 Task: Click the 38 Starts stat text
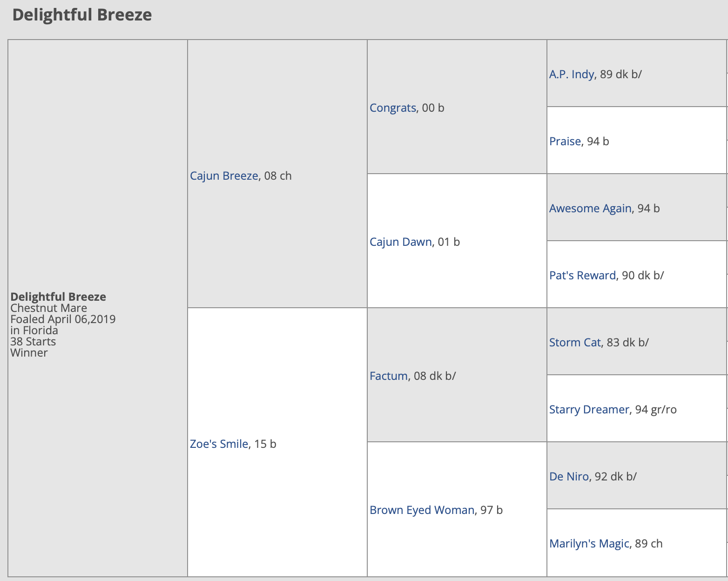pyautogui.click(x=33, y=342)
